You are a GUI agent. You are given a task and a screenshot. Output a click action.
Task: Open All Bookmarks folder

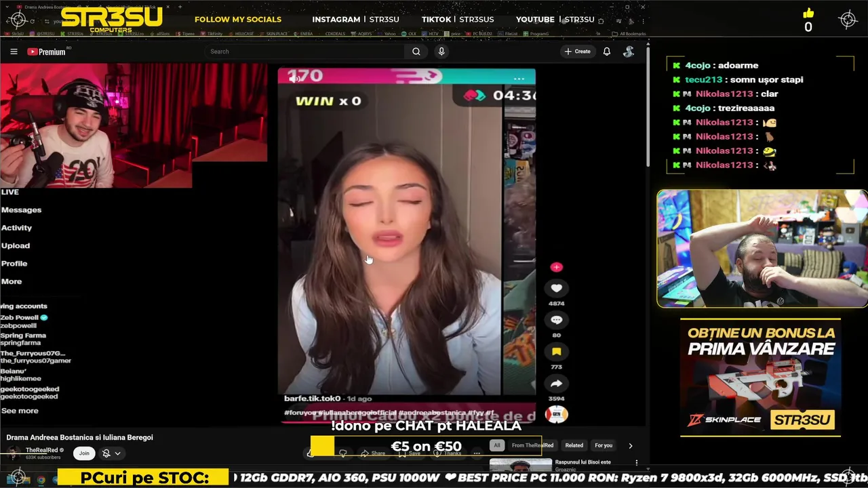coord(629,34)
